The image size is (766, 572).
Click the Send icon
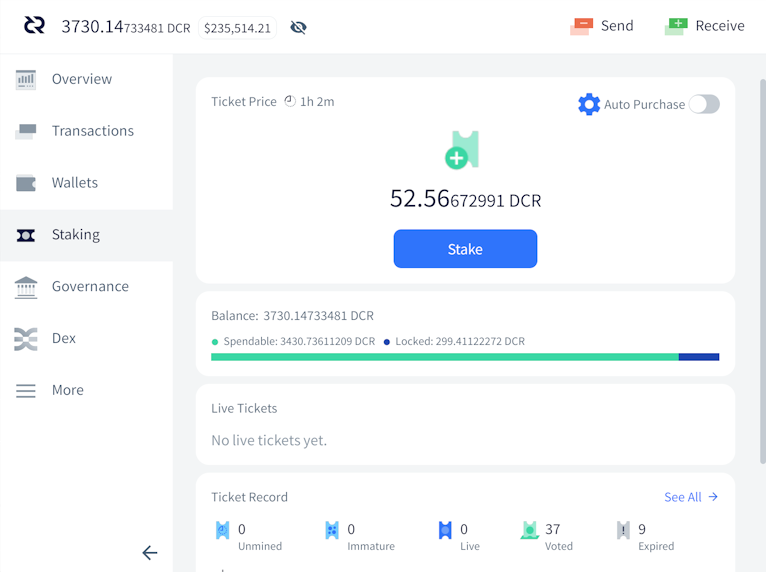581,26
